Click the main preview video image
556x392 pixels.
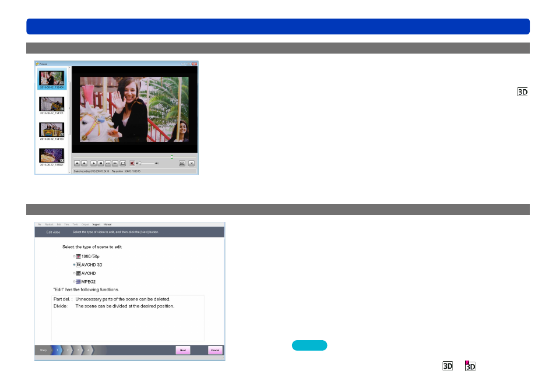tap(135, 110)
